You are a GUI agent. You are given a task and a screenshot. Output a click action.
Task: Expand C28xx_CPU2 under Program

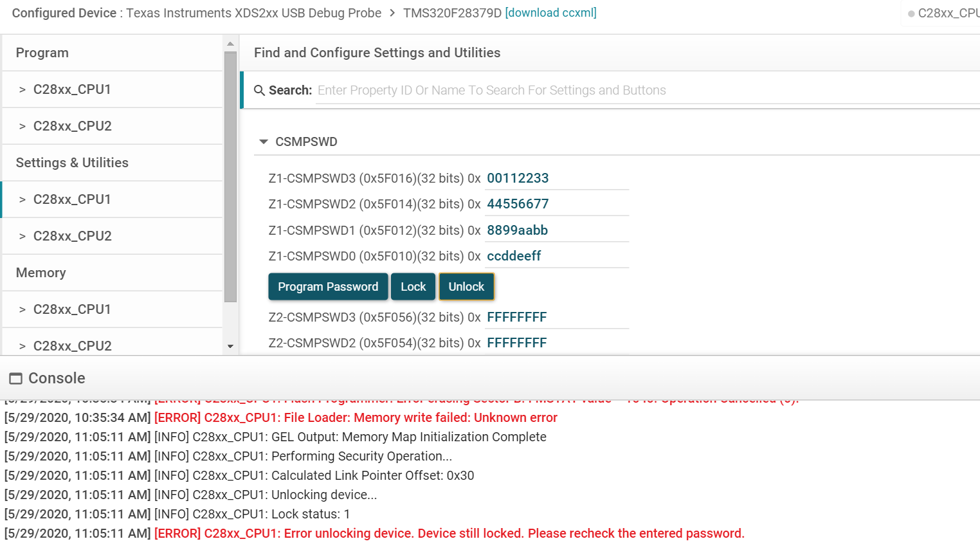tap(72, 126)
